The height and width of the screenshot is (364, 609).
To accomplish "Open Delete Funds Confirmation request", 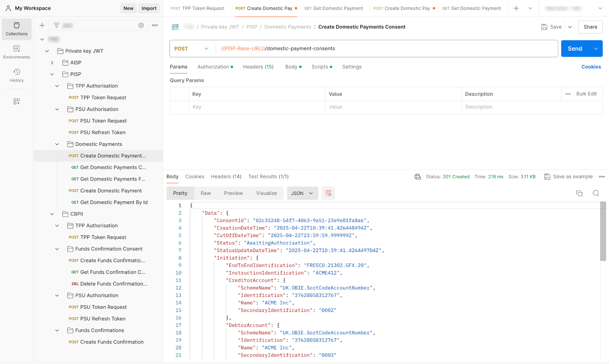I will 109,284.
